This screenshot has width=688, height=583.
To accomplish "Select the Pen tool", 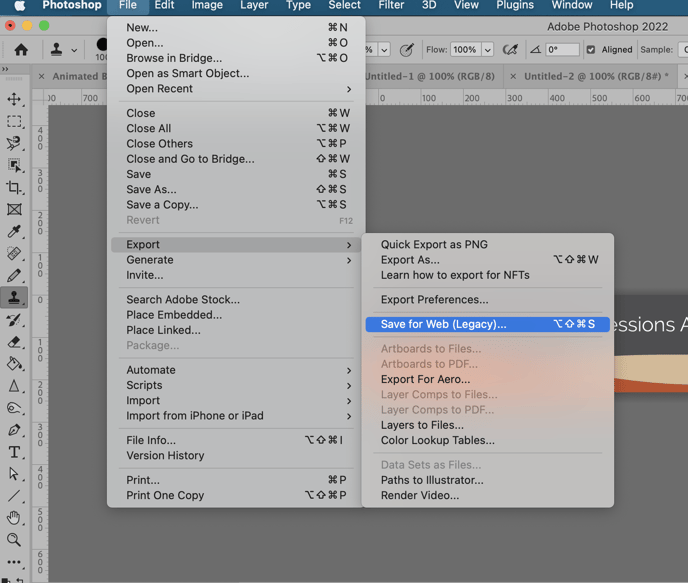I will [x=14, y=430].
